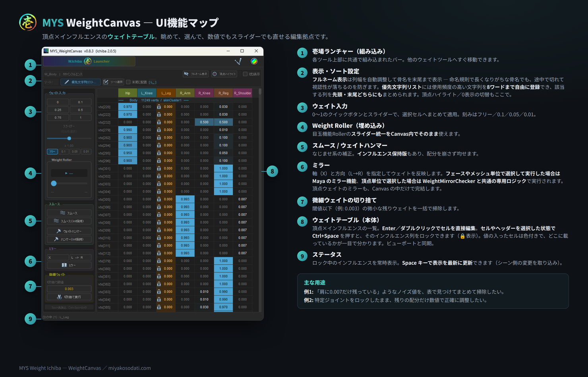Viewport: 588px width, 377px height.
Task: Open the L -> R direction dropdown
Action: tap(81, 257)
